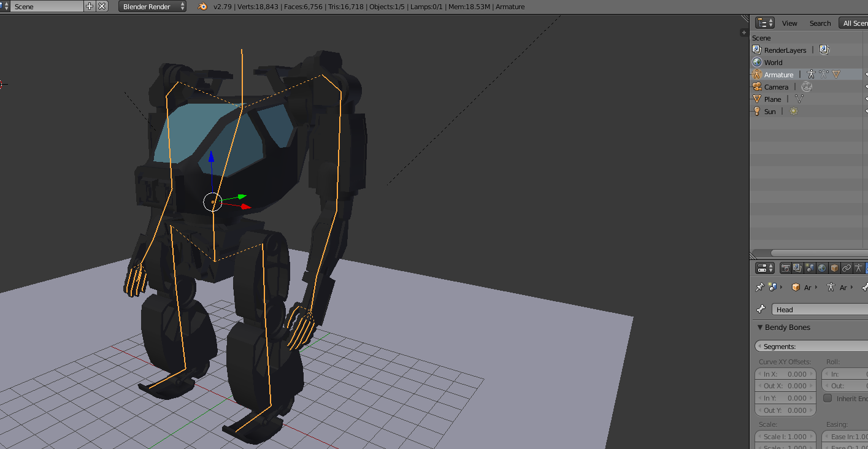Open the outliner Search menu

click(x=820, y=23)
